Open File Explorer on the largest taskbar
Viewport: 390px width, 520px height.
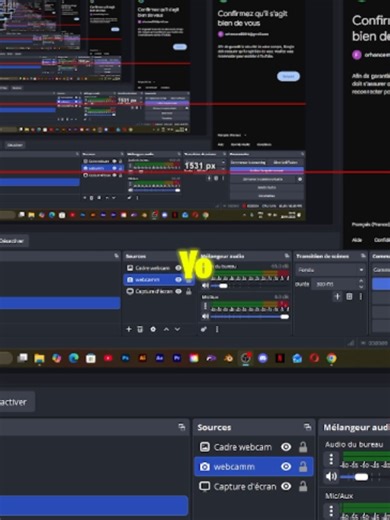point(39,358)
